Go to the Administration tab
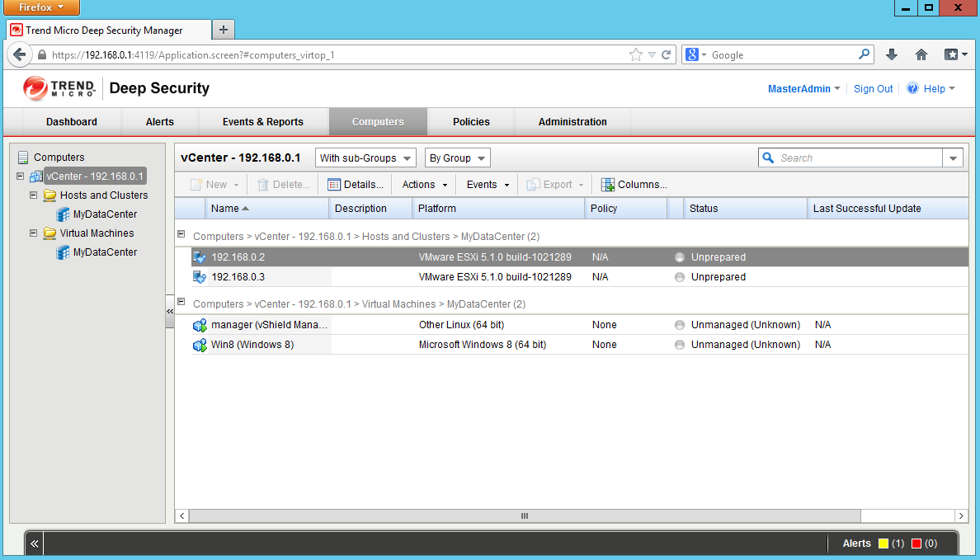 tap(572, 122)
